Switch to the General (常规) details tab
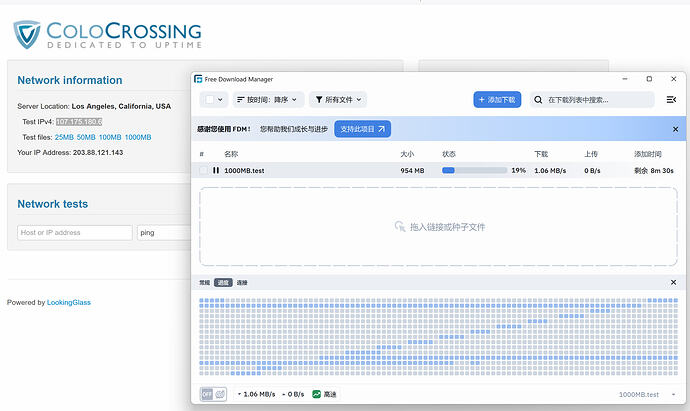 coord(205,283)
